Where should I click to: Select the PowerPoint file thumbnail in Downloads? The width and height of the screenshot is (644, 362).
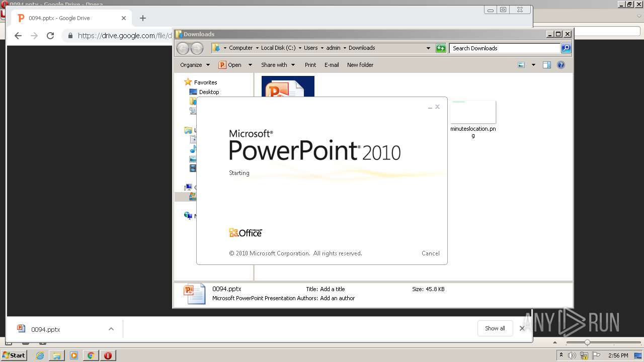[288, 86]
